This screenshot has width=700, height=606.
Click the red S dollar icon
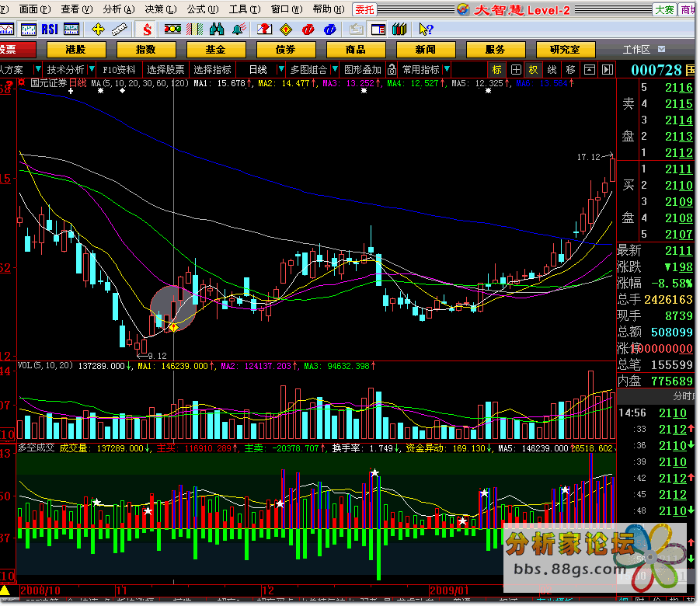[x=147, y=30]
